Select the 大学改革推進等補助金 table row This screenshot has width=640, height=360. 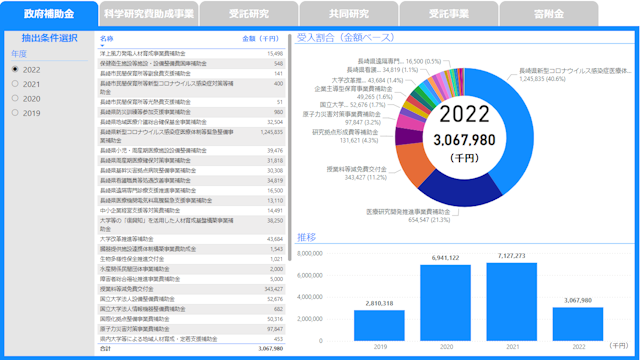191,239
